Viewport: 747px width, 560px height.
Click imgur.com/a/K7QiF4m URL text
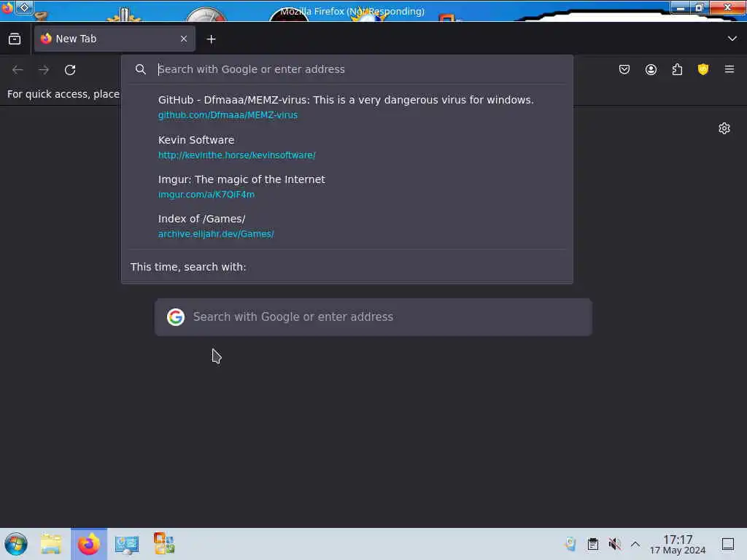[206, 194]
